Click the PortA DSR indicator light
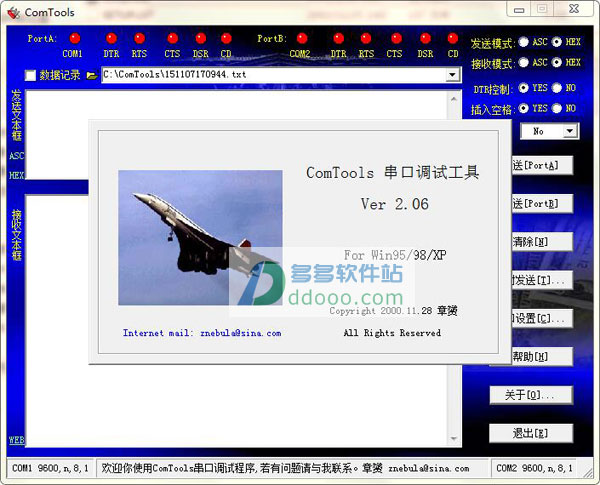Viewport: 600px width, 485px height. (201, 38)
